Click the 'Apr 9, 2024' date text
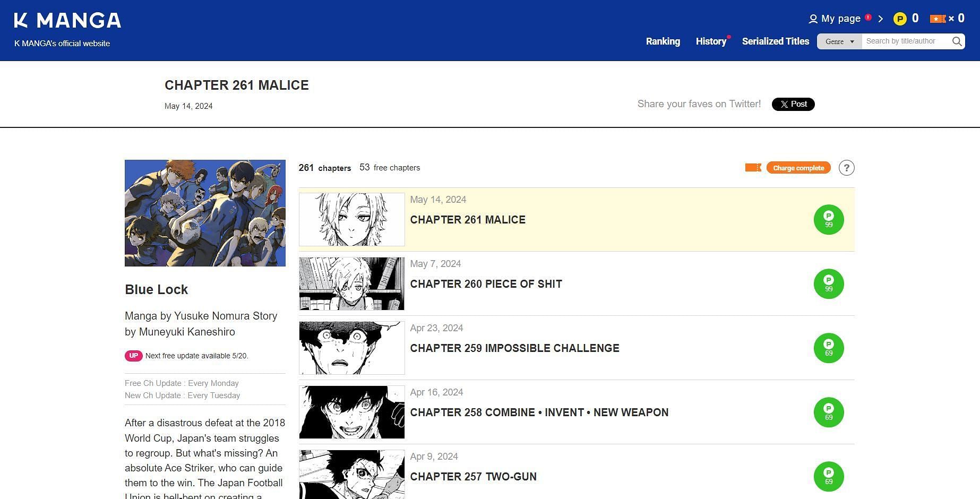Image resolution: width=980 pixels, height=499 pixels. pyautogui.click(x=434, y=457)
